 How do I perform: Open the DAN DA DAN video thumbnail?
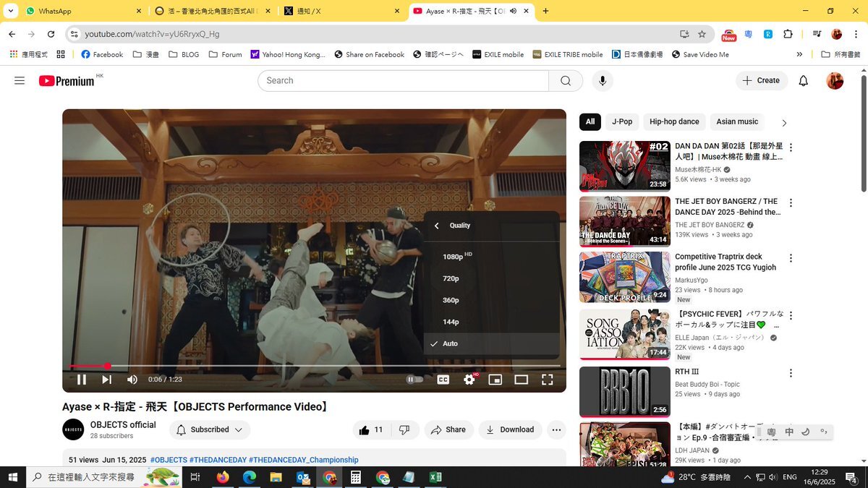pyautogui.click(x=624, y=166)
